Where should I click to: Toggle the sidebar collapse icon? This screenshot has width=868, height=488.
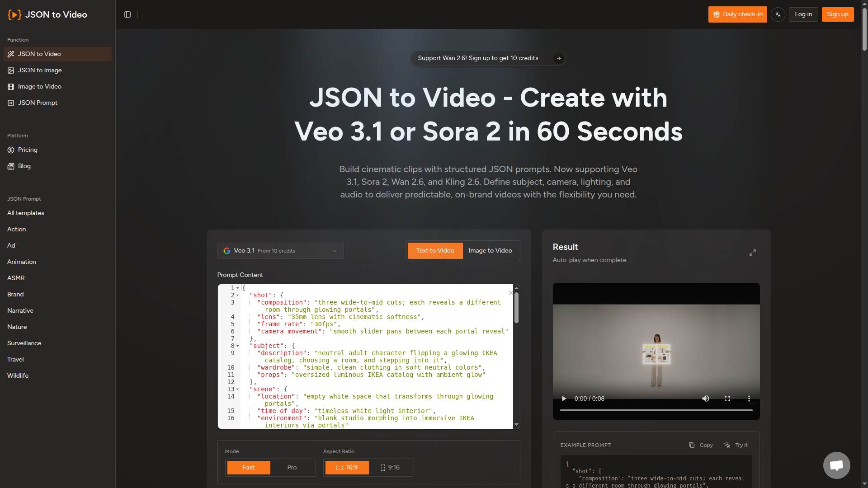pos(127,14)
